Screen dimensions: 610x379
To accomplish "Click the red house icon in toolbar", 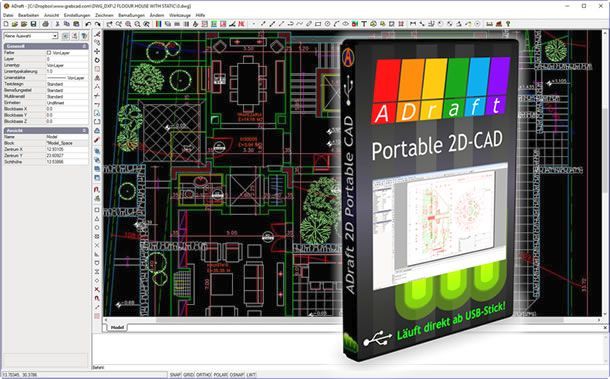I will (x=499, y=24).
